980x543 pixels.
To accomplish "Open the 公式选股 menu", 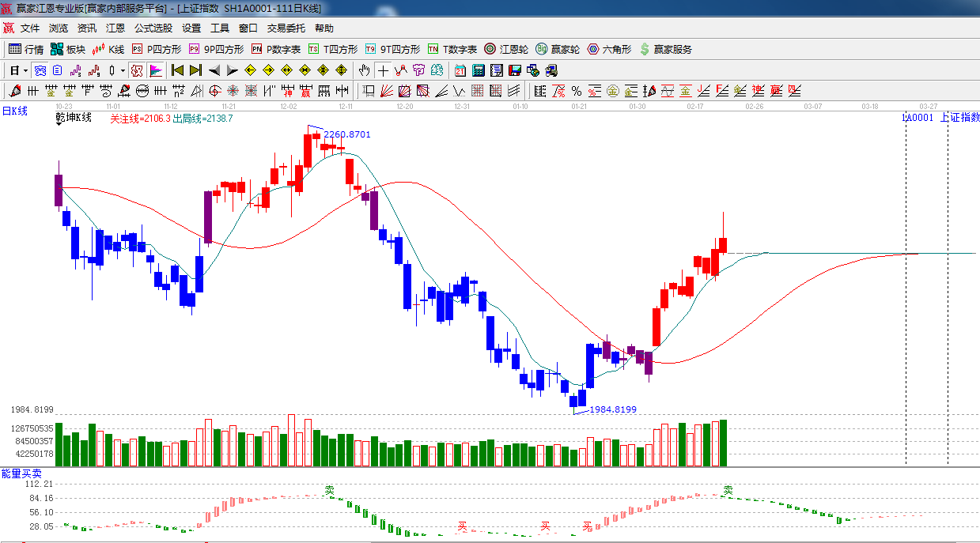I will [153, 28].
